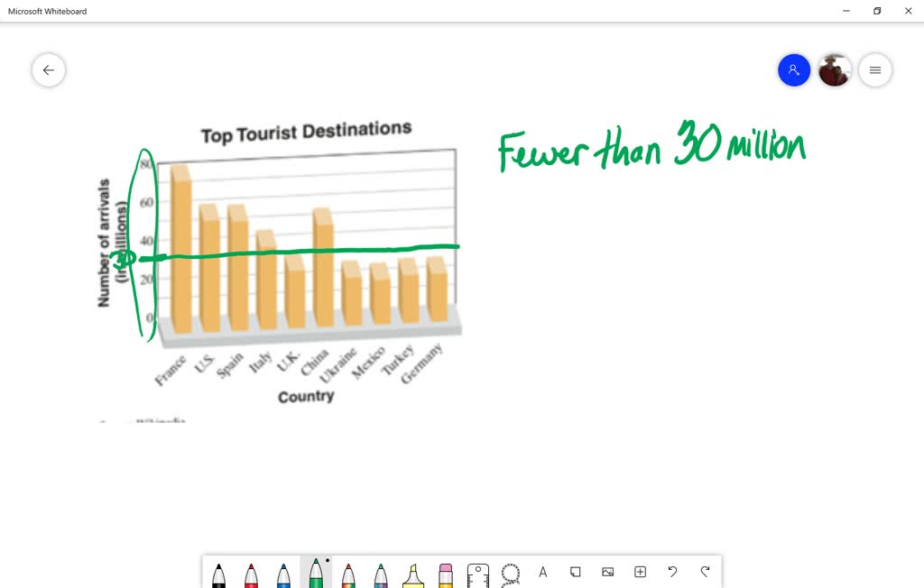Click the profile avatar picture
Image resolution: width=924 pixels, height=588 pixels.
834,69
